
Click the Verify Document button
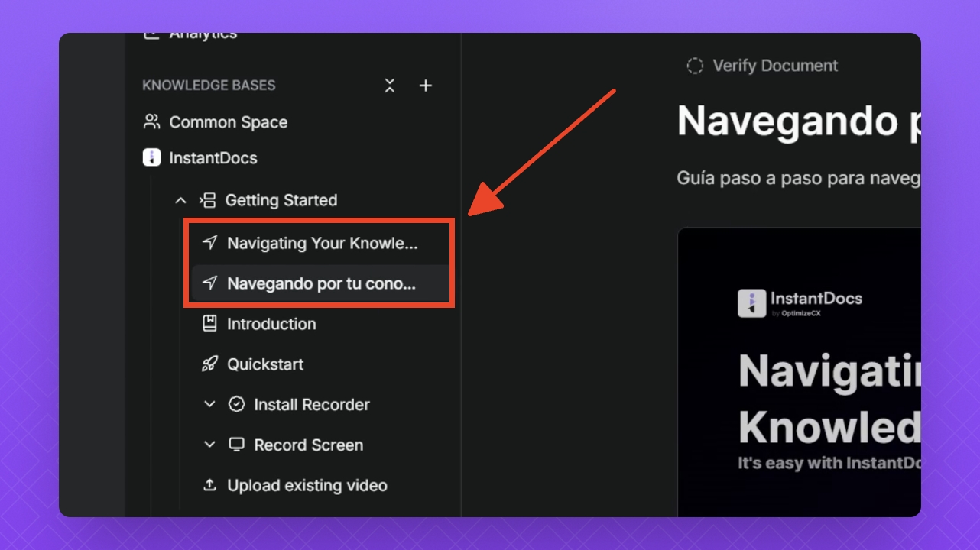click(x=774, y=66)
